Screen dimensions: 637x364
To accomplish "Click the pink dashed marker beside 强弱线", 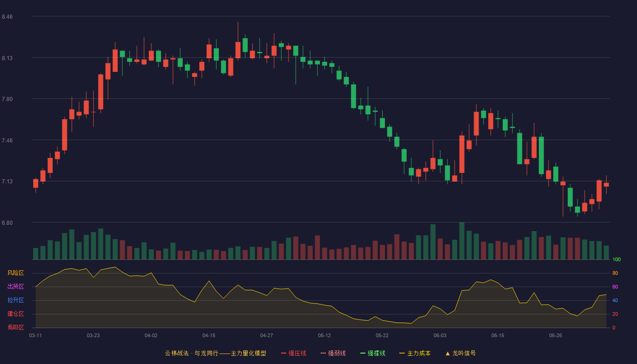I will [x=323, y=353].
